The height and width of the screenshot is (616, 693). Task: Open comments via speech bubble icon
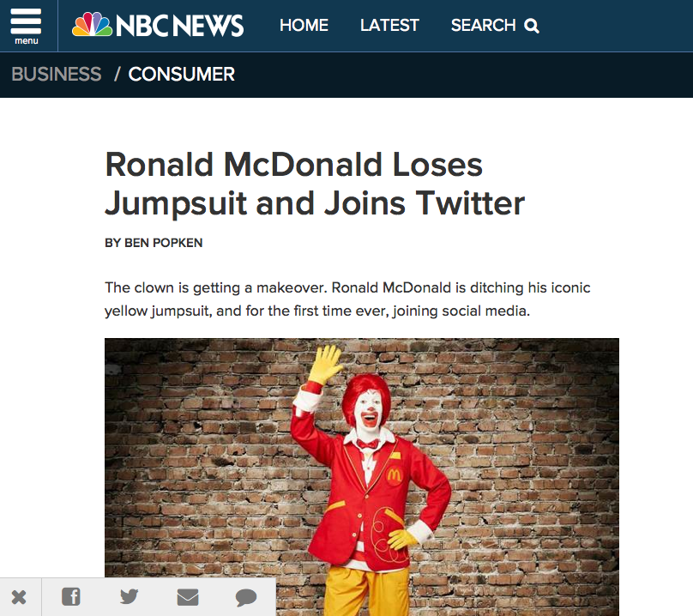246,597
